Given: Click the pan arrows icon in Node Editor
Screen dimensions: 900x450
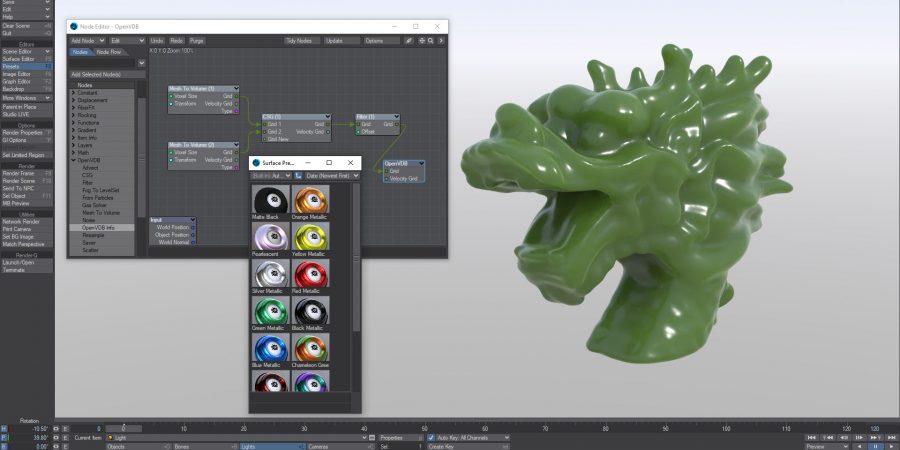Looking at the screenshot, I should [x=420, y=41].
